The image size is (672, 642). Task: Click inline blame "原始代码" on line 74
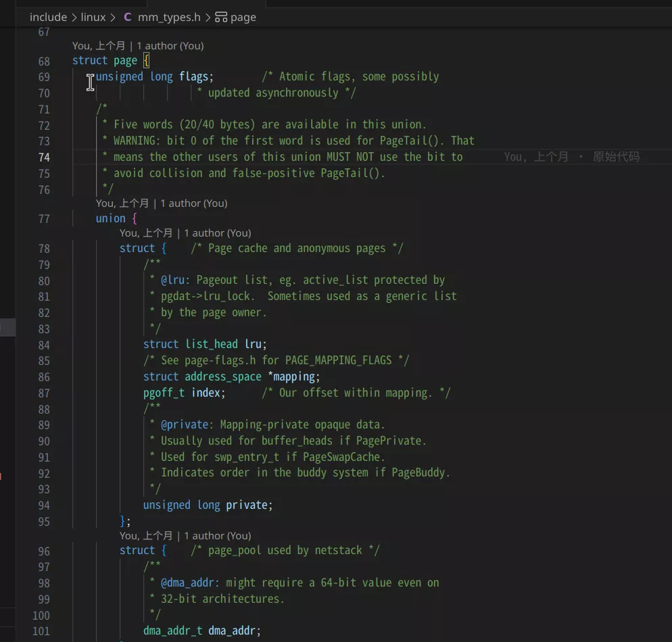click(617, 156)
